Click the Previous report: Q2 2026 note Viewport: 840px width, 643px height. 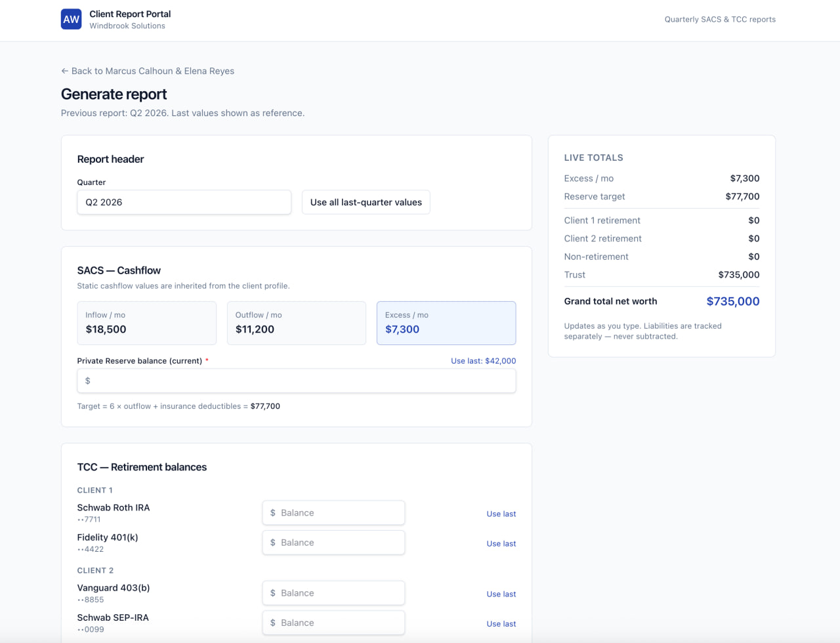coord(182,113)
